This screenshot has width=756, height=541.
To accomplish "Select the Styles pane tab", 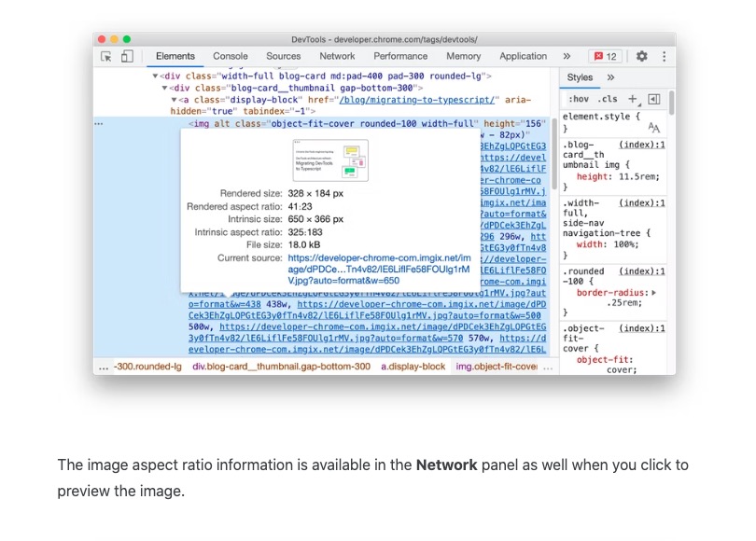I will click(x=580, y=77).
